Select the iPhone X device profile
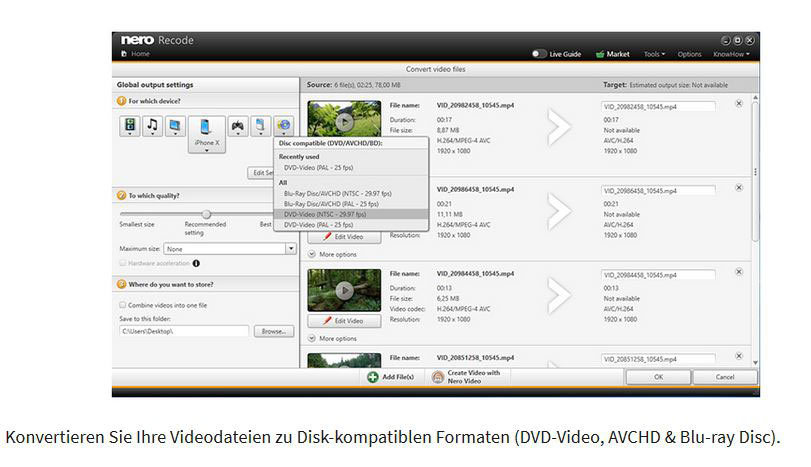Image resolution: width=811 pixels, height=467 pixels. pyautogui.click(x=207, y=134)
